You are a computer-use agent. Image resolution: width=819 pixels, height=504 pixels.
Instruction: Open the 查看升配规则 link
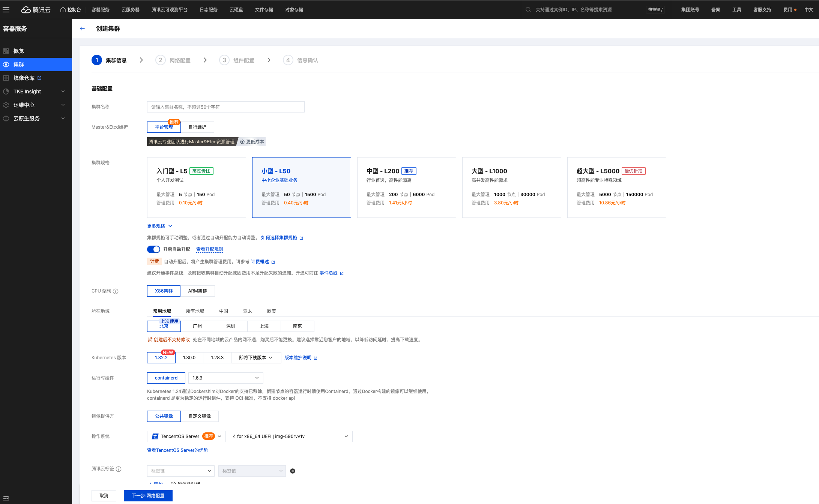click(x=209, y=249)
